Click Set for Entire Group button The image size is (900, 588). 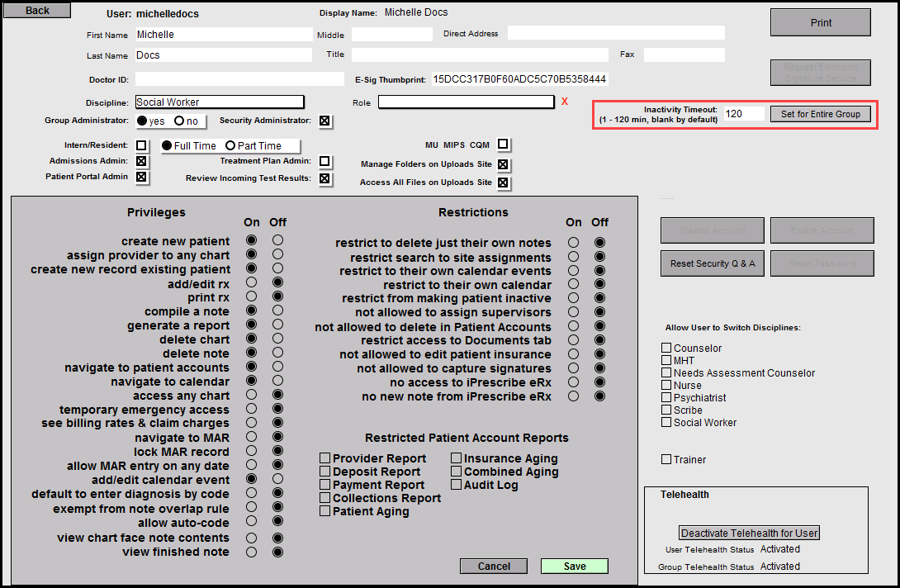(x=820, y=114)
